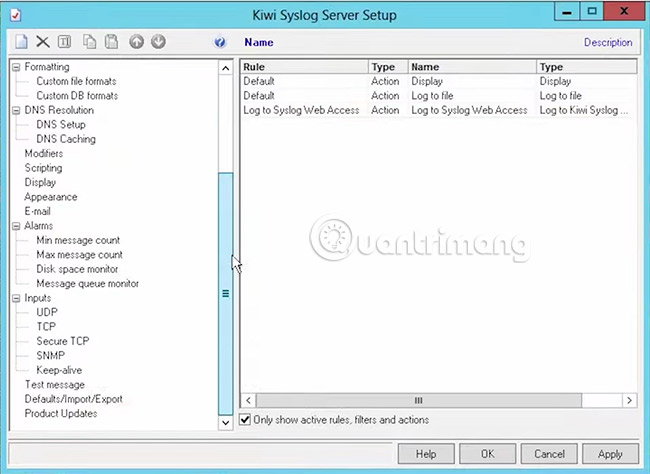This screenshot has width=650, height=474.
Task: Click the Delete (X) toolbar icon
Action: point(43,42)
